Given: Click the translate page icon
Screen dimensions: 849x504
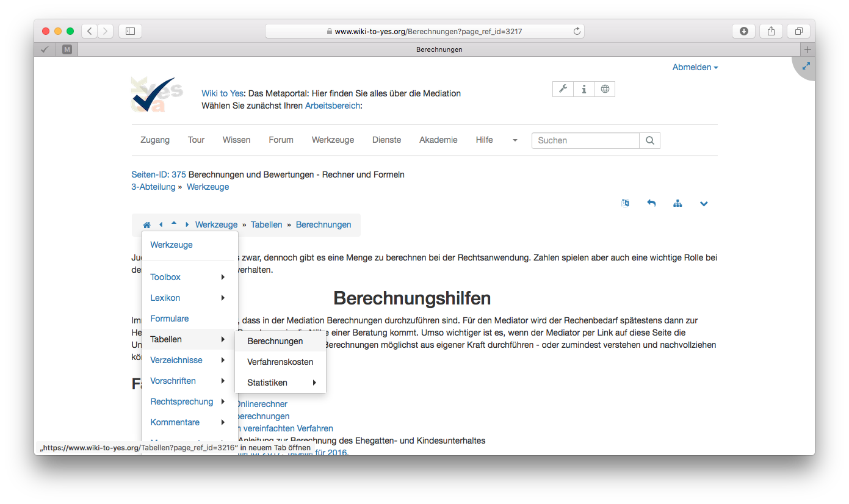Looking at the screenshot, I should tap(625, 203).
